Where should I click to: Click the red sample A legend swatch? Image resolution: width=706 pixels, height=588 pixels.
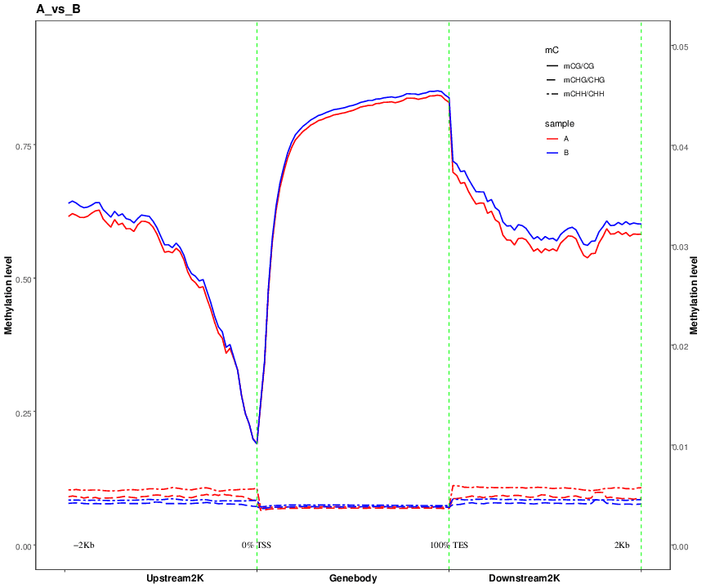coord(552,139)
